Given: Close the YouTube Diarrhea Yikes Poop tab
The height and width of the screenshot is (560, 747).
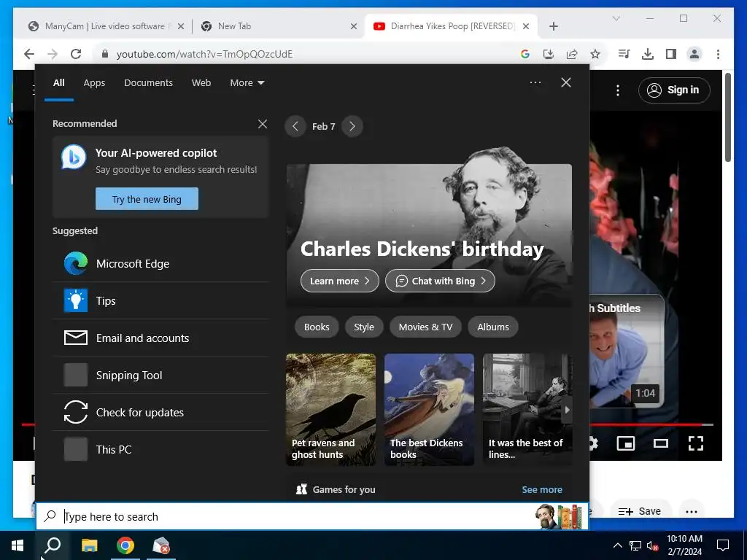Looking at the screenshot, I should (x=526, y=26).
